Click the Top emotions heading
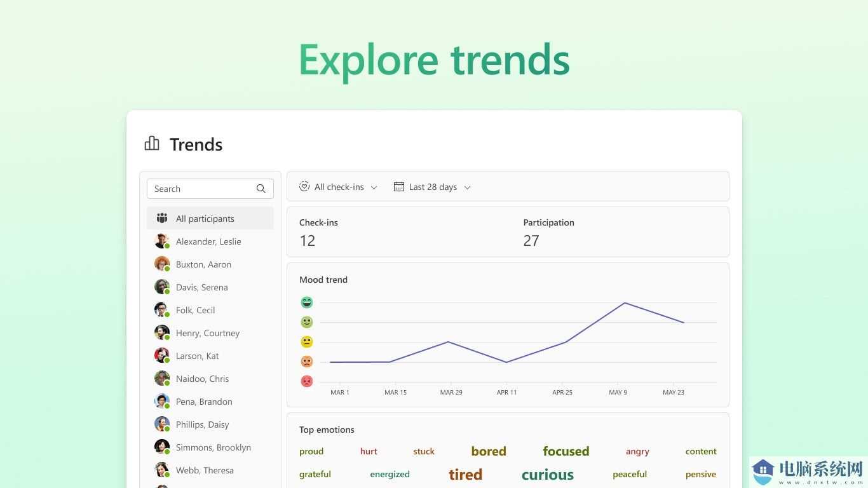Viewport: 868px width, 488px height. pos(327,430)
